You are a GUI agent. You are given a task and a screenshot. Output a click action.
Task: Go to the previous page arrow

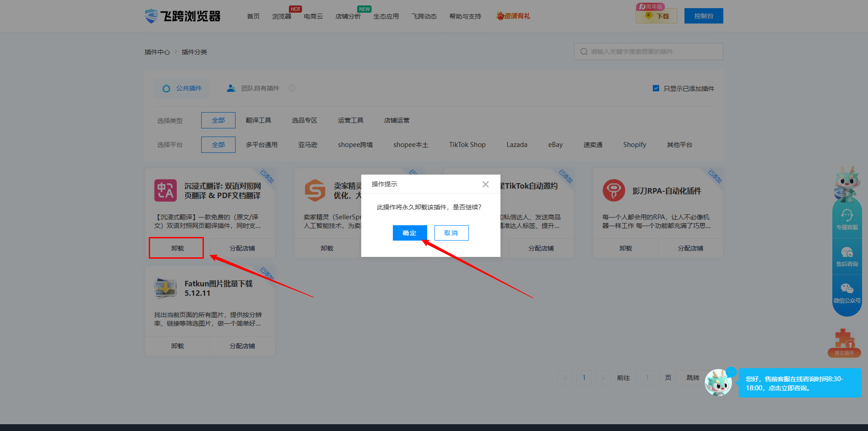click(x=565, y=378)
